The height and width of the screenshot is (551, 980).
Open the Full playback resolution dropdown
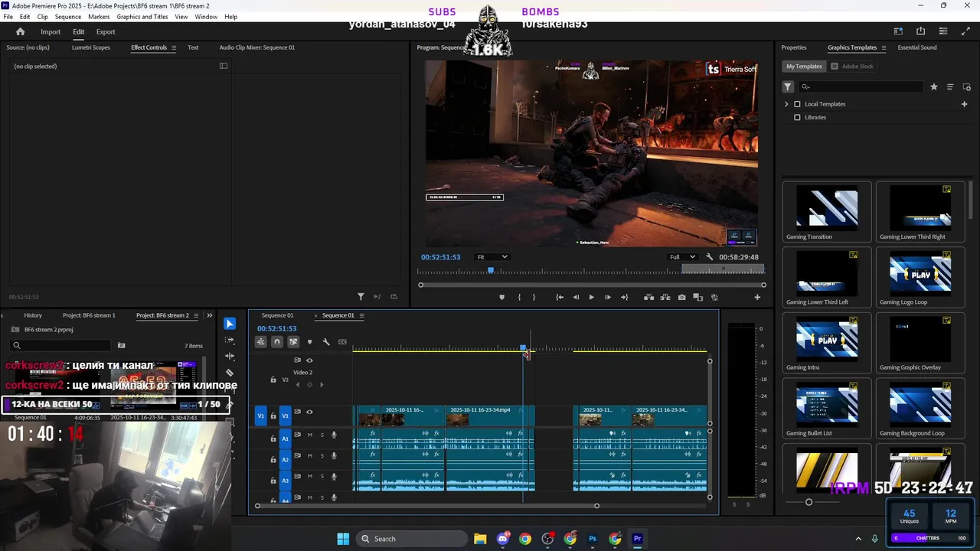click(682, 257)
